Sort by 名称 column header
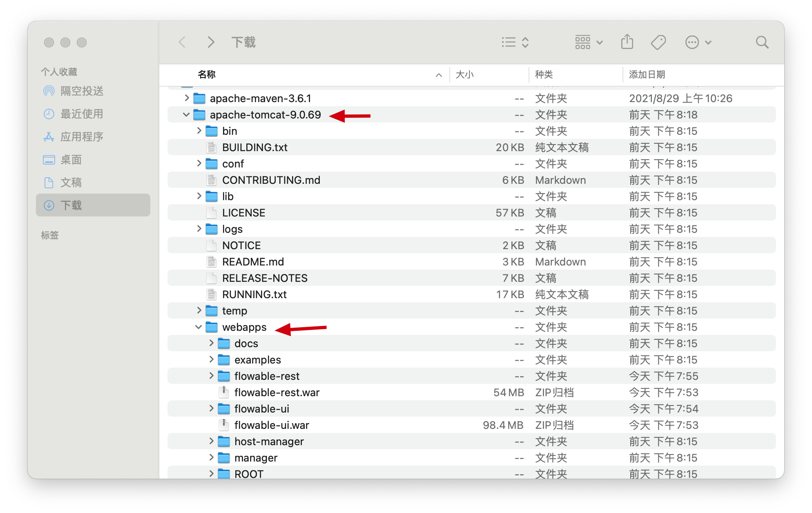Viewport: 812px width, 513px height. click(207, 75)
